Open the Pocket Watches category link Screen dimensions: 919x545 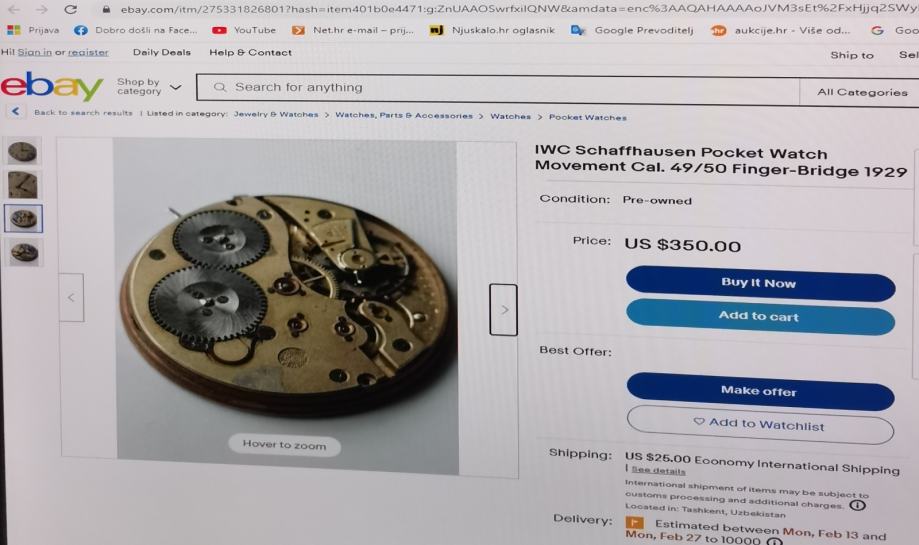click(x=587, y=117)
